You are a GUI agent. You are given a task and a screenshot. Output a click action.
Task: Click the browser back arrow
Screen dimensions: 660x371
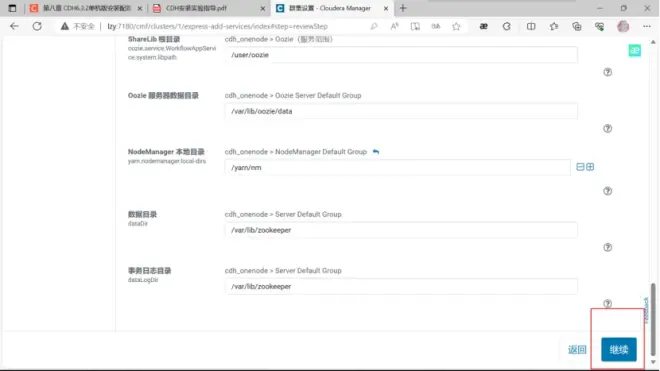point(14,26)
